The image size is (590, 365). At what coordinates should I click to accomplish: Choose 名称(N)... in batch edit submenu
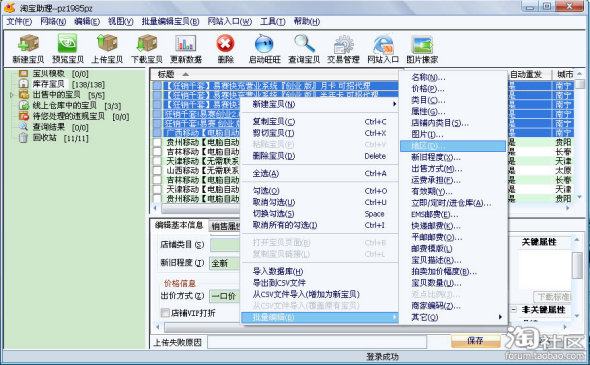[453, 78]
